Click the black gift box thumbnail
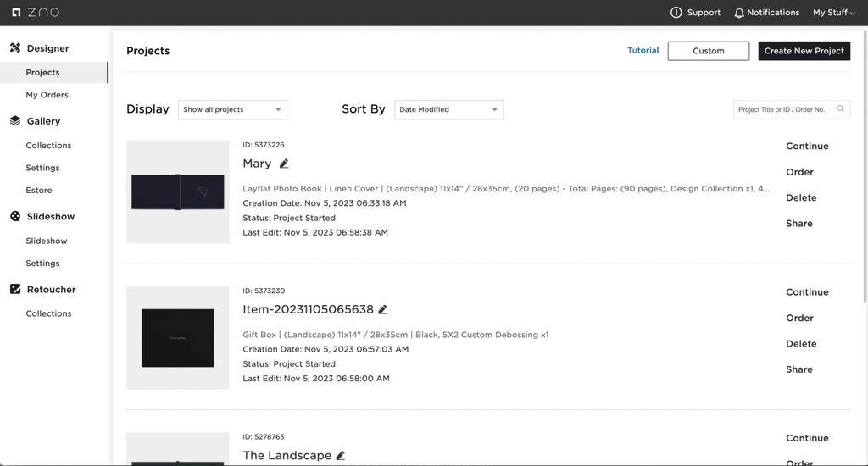Viewport: 868px width, 466px height. click(x=178, y=337)
